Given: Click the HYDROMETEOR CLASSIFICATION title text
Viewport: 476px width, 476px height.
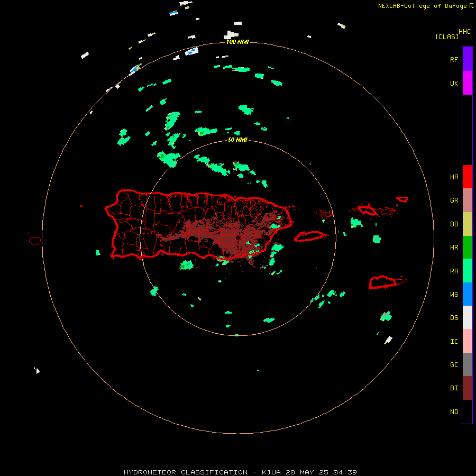Looking at the screenshot, I should click(186, 472).
